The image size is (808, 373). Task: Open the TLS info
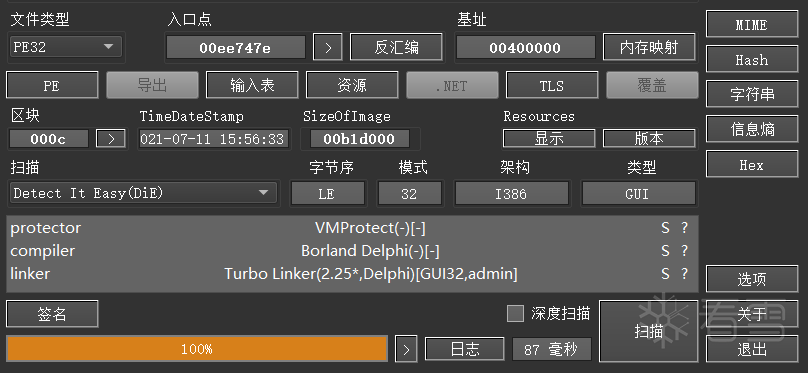pyautogui.click(x=552, y=85)
